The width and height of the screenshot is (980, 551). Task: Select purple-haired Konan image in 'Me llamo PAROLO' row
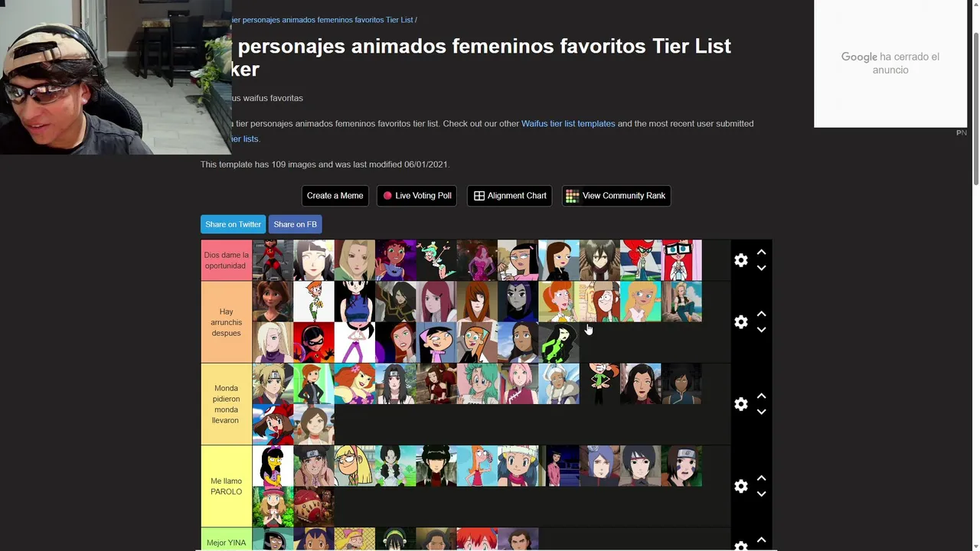599,466
